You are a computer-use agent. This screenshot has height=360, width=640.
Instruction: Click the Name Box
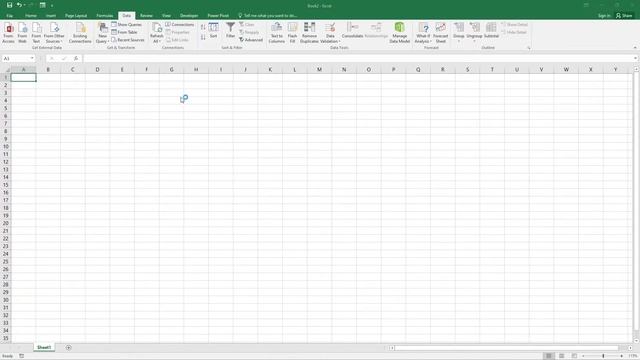pos(18,59)
